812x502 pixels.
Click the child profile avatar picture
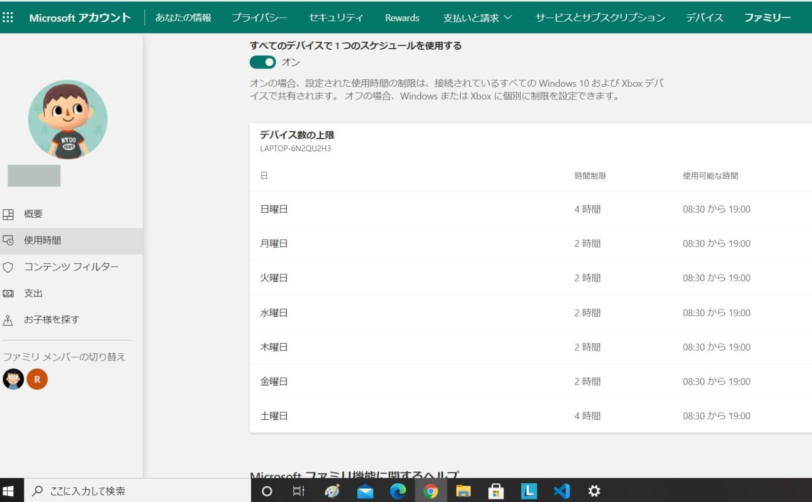(x=68, y=119)
